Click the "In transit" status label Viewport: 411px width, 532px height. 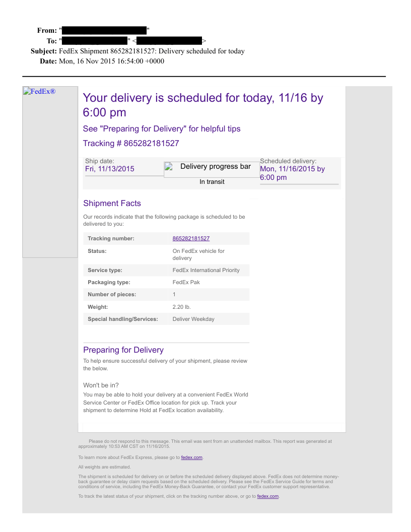(x=212, y=182)
